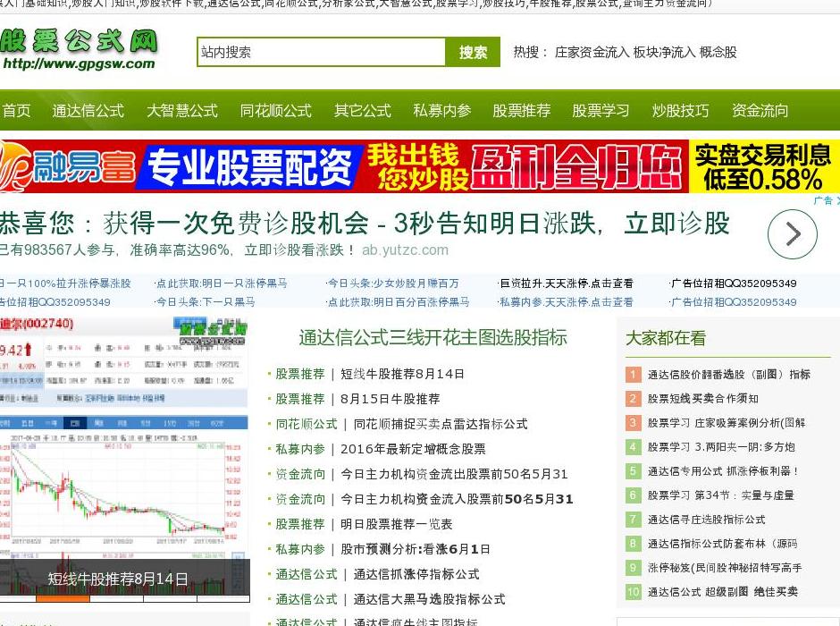
Task: Open article 通达信抓涨停指标公式
Action: tap(416, 574)
